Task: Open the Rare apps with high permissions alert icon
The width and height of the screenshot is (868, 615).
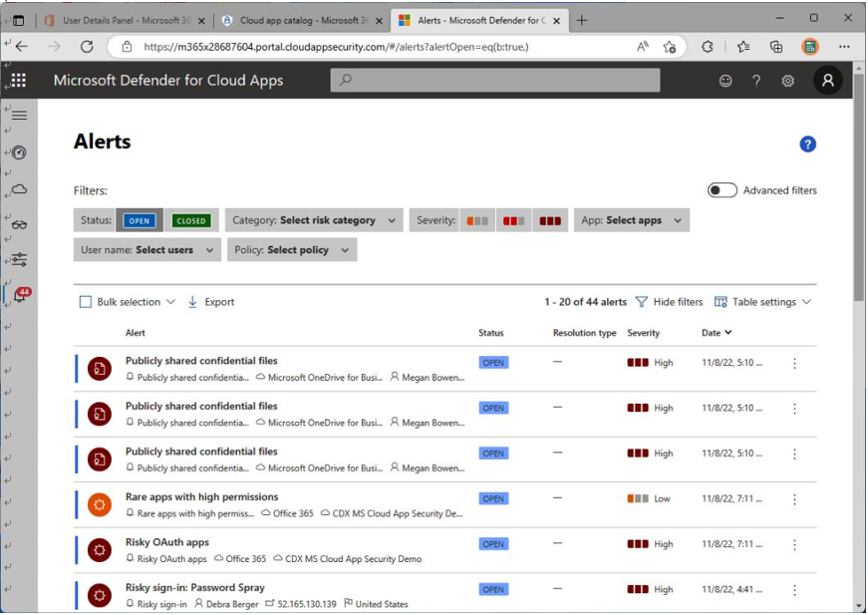Action: coord(100,504)
